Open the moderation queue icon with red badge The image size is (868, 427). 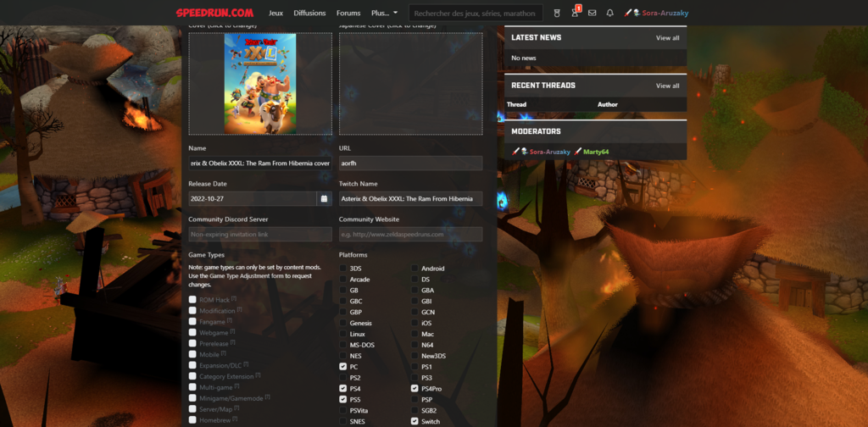[576, 12]
